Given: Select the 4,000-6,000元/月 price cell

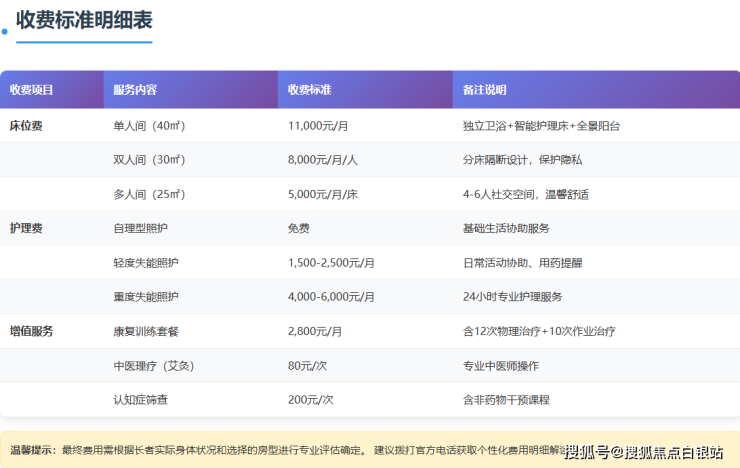Looking at the screenshot, I should 331,297.
